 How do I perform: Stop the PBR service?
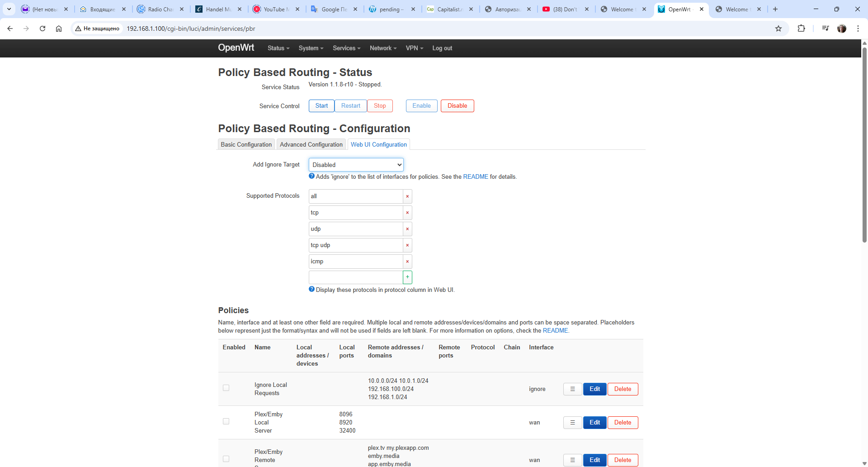(380, 106)
